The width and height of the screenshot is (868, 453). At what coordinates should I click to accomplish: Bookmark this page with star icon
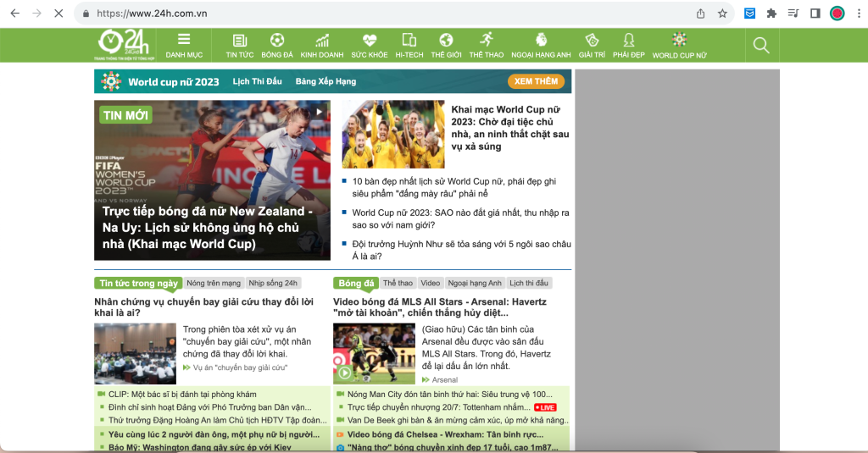click(723, 14)
